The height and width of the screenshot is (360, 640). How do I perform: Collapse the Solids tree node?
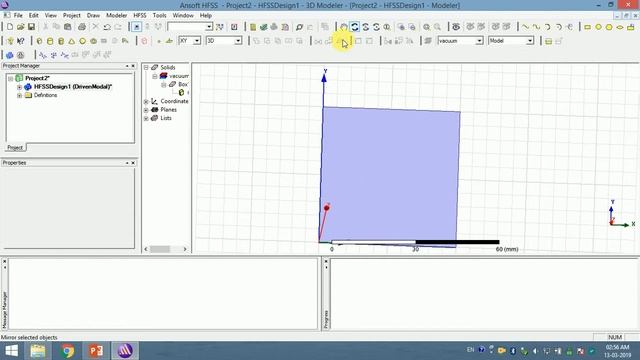click(146, 67)
